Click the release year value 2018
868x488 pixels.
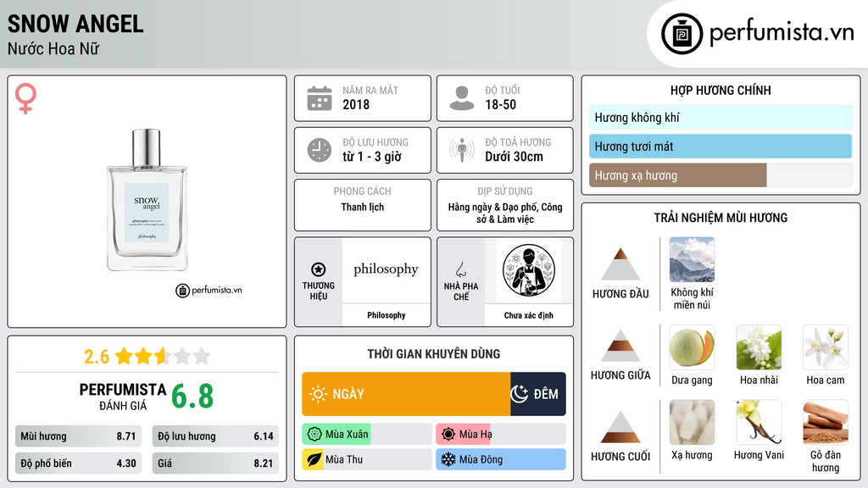pyautogui.click(x=356, y=104)
